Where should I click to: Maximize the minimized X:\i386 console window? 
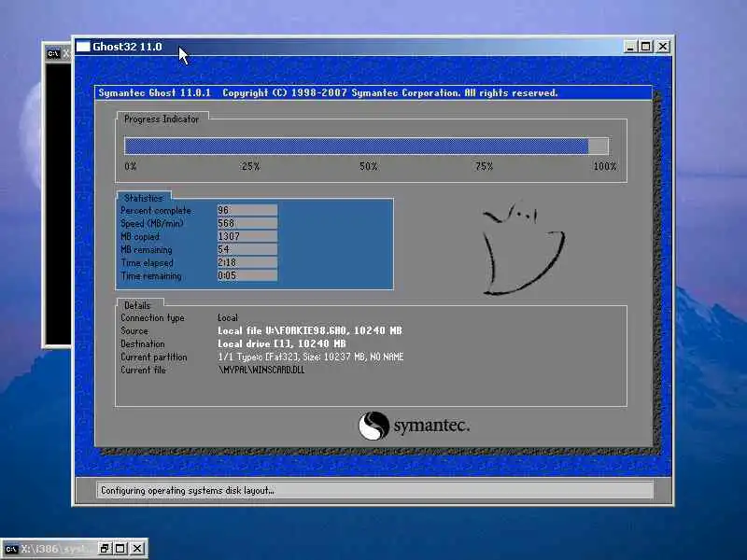[120, 549]
